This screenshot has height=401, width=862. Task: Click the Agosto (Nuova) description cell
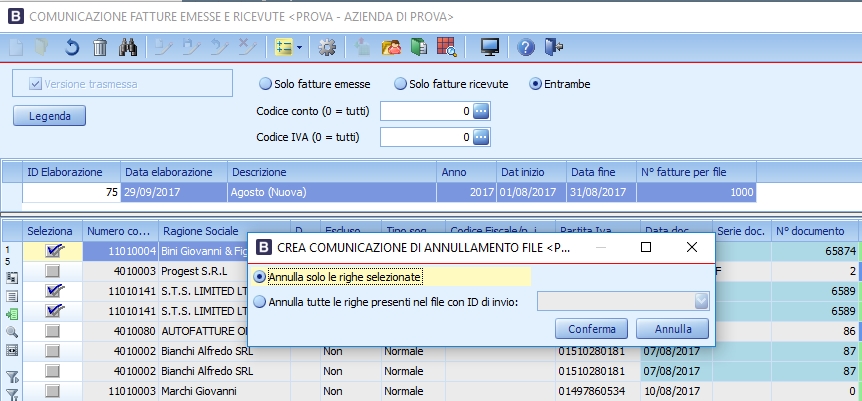[x=332, y=193]
